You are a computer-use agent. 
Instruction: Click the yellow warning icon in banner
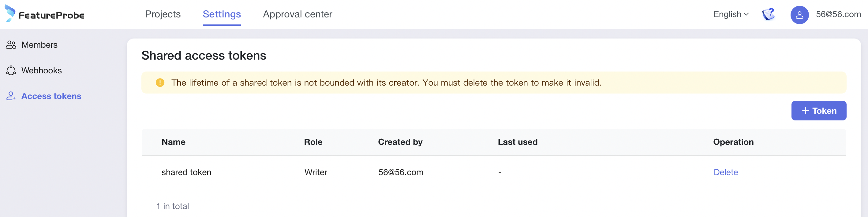pyautogui.click(x=160, y=83)
